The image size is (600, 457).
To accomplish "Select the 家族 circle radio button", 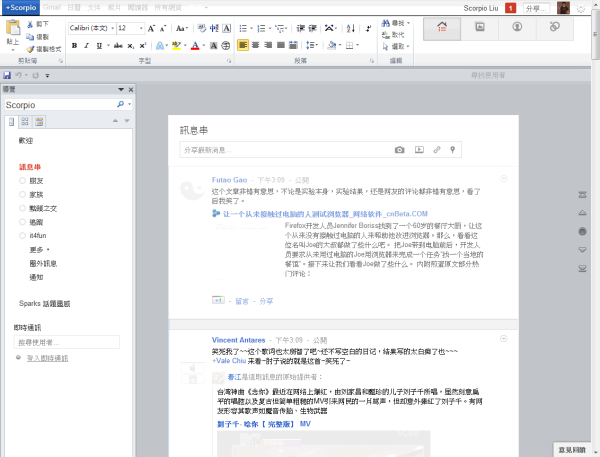I will pyautogui.click(x=23, y=194).
